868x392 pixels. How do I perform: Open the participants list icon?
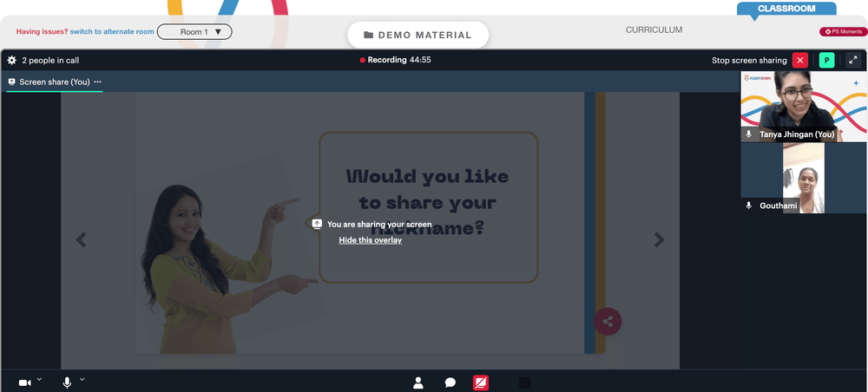(x=418, y=382)
